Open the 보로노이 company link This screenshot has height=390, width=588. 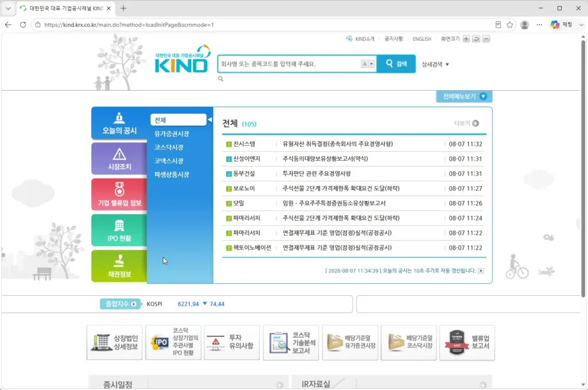(243, 188)
